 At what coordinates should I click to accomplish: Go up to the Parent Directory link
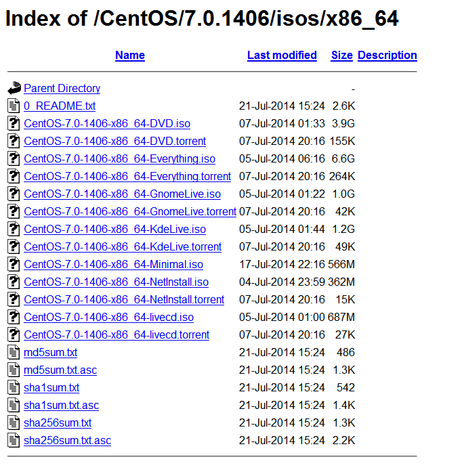(62, 88)
